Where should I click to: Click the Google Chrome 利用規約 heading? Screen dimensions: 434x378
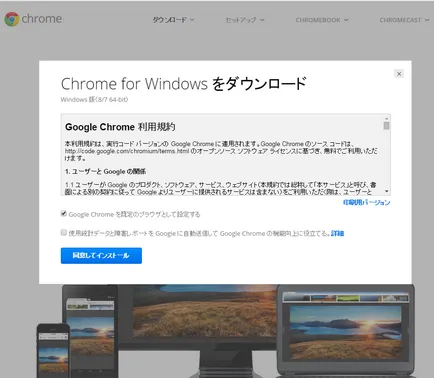pyautogui.click(x=120, y=127)
